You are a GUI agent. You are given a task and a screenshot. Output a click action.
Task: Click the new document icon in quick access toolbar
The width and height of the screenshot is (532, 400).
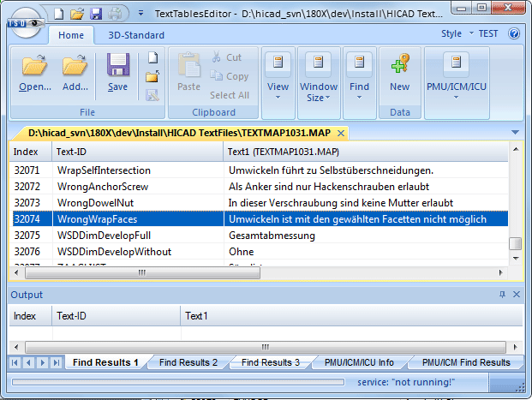coord(58,14)
